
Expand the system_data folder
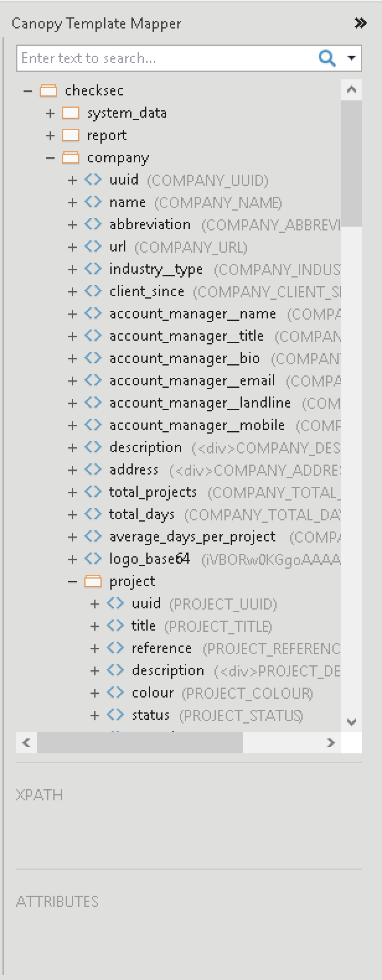pyautogui.click(x=50, y=113)
